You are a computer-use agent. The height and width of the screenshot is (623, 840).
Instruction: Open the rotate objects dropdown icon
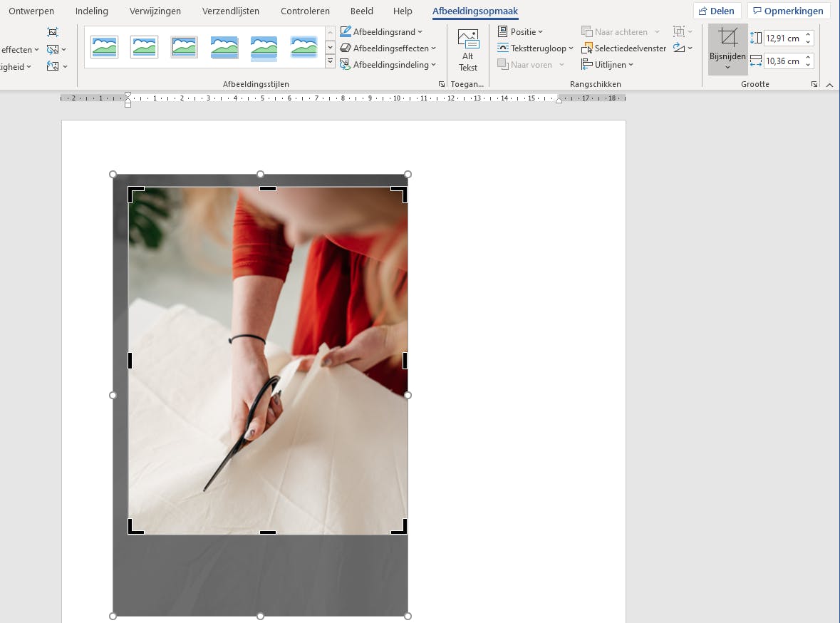[x=683, y=48]
